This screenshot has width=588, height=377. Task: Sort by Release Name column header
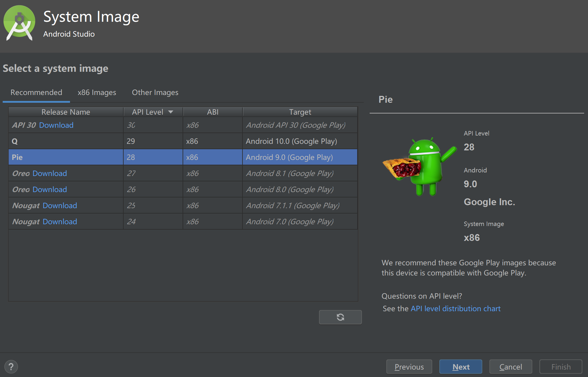coord(66,112)
